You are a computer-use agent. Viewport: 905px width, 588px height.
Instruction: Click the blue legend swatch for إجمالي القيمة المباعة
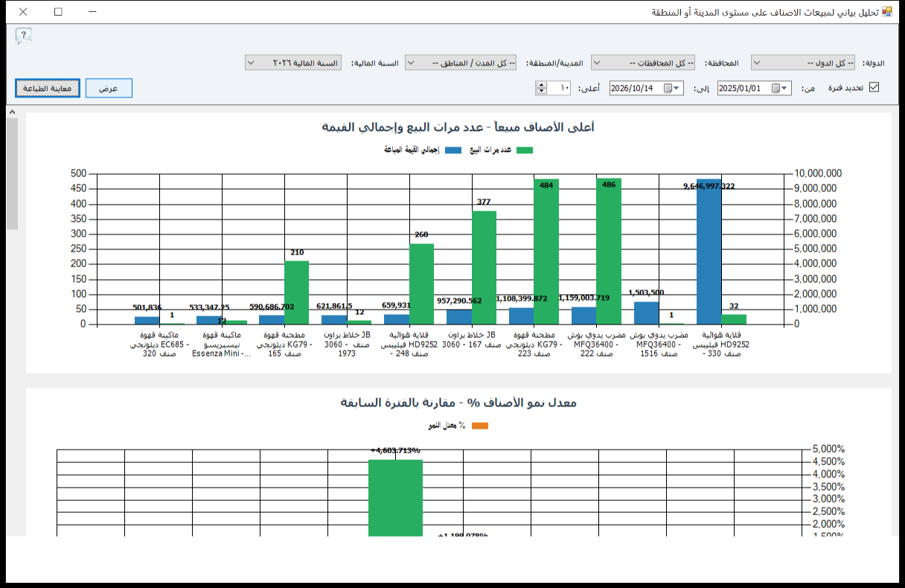[x=453, y=150]
